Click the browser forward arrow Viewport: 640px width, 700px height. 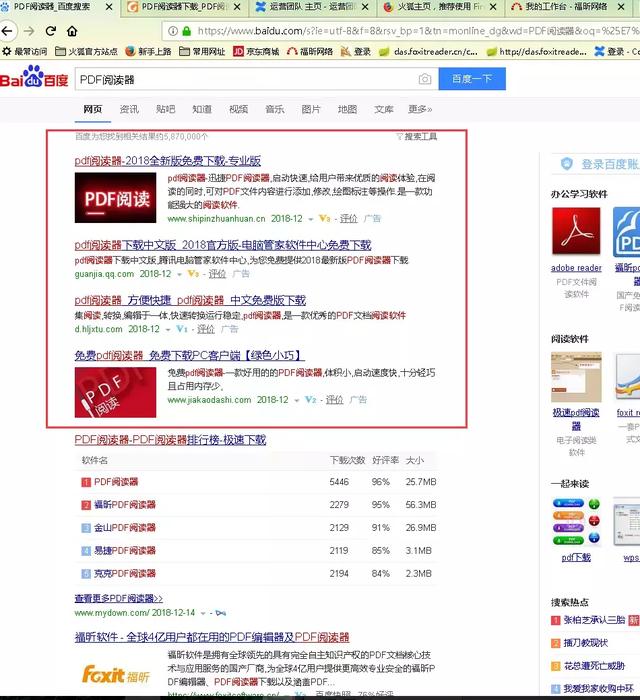coord(29,31)
